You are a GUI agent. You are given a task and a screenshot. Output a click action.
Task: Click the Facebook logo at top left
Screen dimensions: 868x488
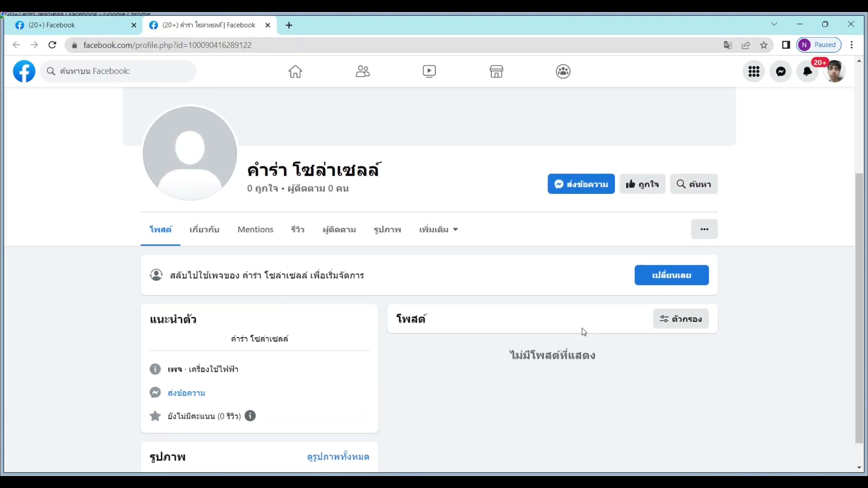pyautogui.click(x=24, y=71)
